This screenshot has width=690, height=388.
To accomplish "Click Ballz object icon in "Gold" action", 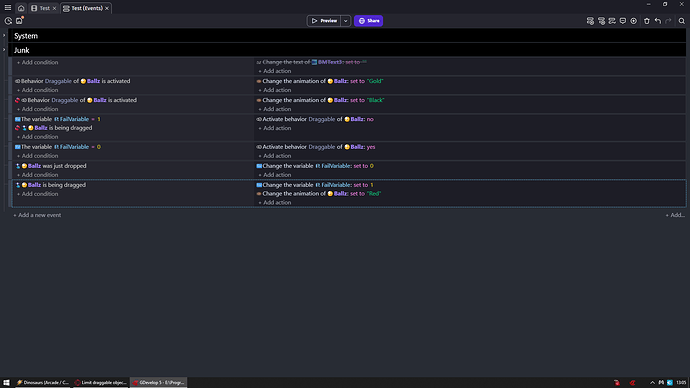I will click(330, 81).
